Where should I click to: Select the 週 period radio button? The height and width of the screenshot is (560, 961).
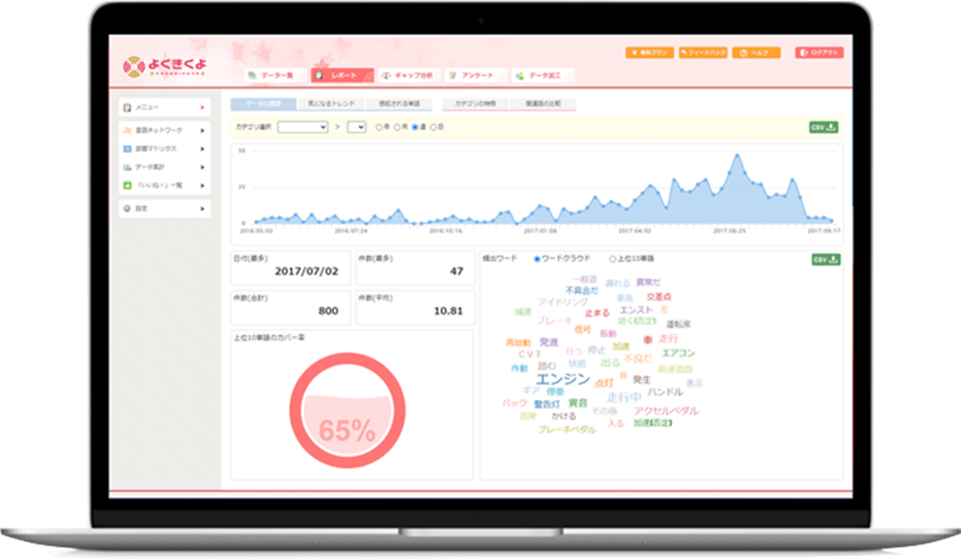pos(415,127)
